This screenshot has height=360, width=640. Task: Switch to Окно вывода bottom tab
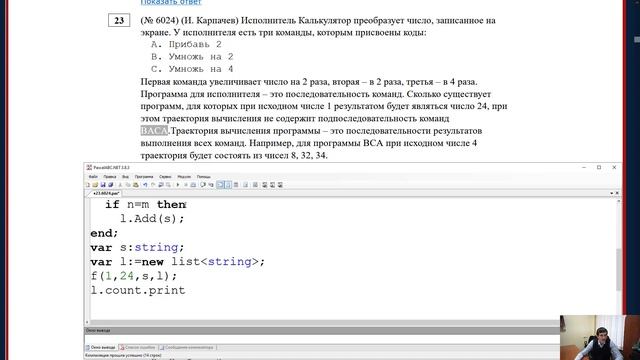coord(101,347)
